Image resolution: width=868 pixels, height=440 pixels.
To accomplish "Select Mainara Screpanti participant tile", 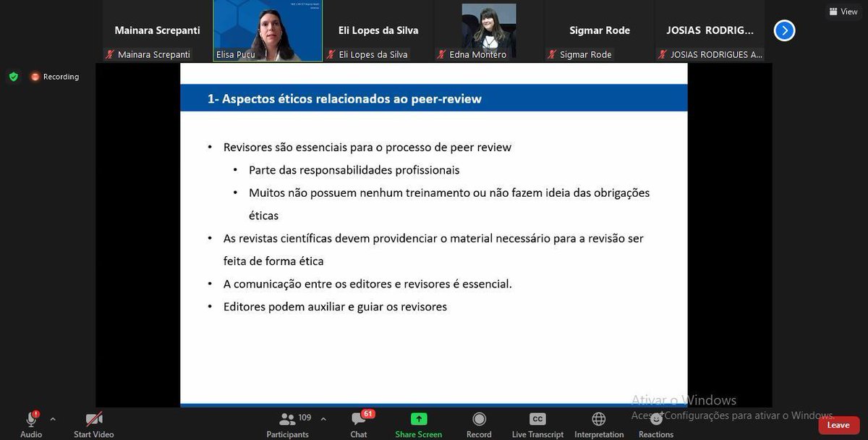I will pos(157,31).
